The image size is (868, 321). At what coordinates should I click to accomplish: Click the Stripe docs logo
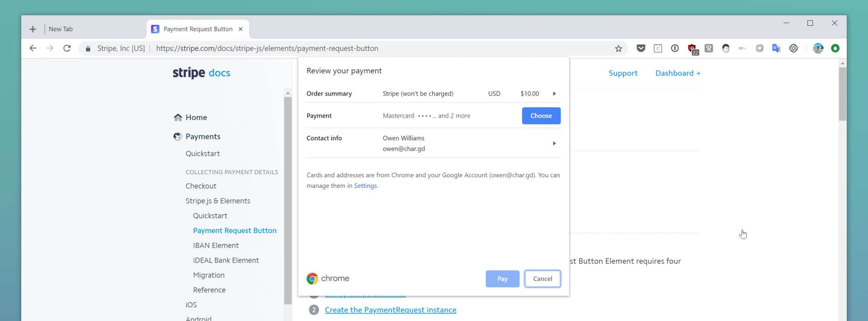tap(201, 72)
